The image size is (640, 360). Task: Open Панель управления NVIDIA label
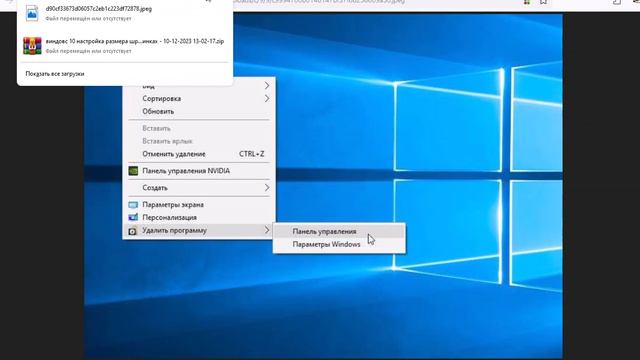[x=186, y=171]
